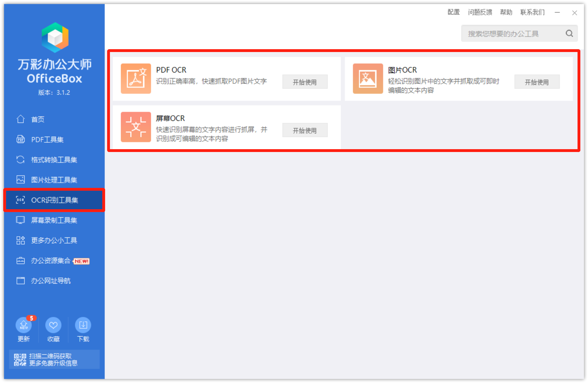Image resolution: width=588 pixels, height=383 pixels.
Task: Start using PDF OCR with 开始使用
Action: point(305,82)
